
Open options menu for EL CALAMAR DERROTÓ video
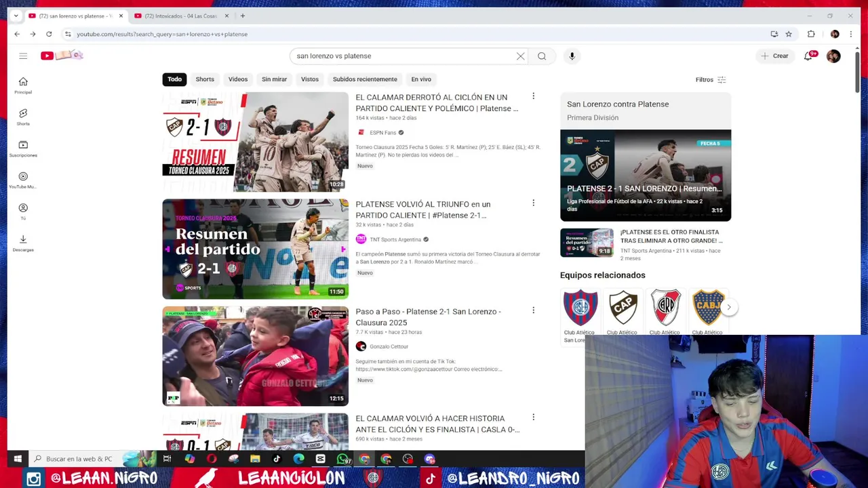(533, 96)
